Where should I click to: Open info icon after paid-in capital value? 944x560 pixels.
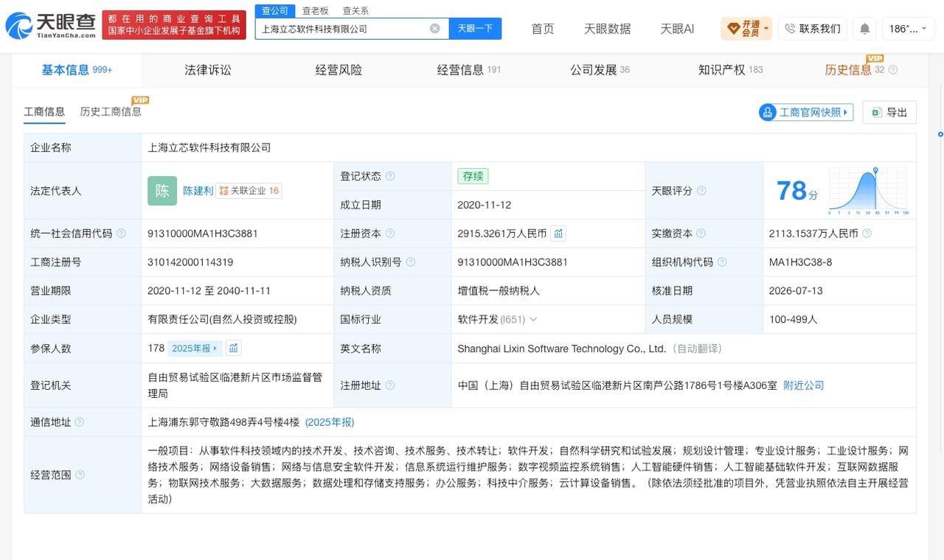(x=867, y=234)
